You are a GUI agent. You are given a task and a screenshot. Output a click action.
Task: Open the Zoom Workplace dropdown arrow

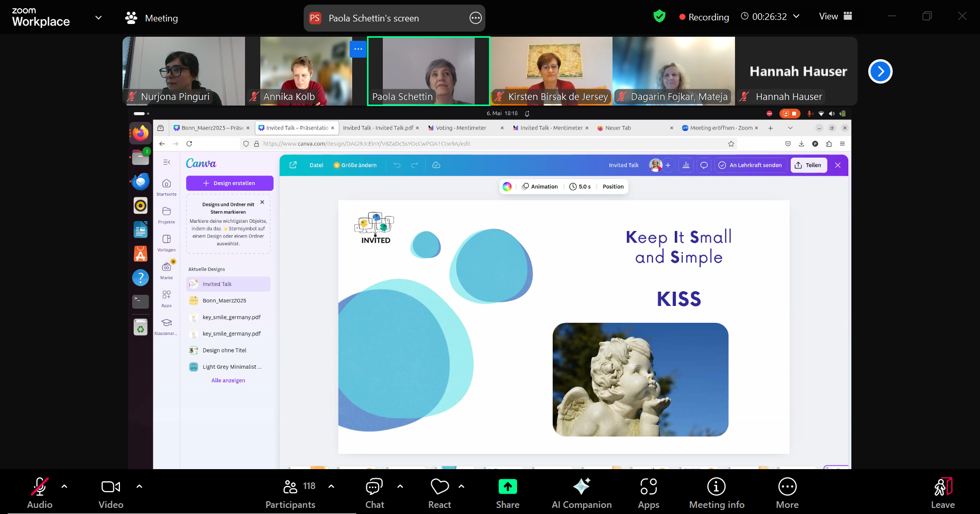point(99,18)
